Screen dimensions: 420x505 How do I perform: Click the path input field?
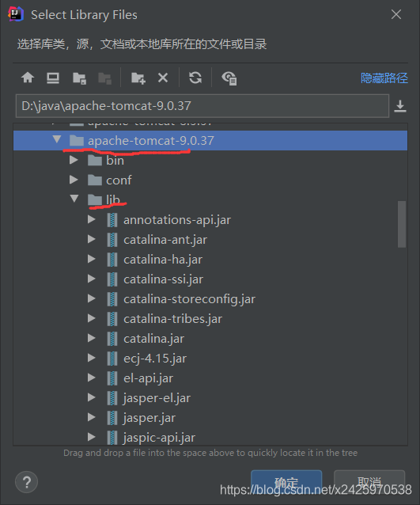pyautogui.click(x=202, y=106)
